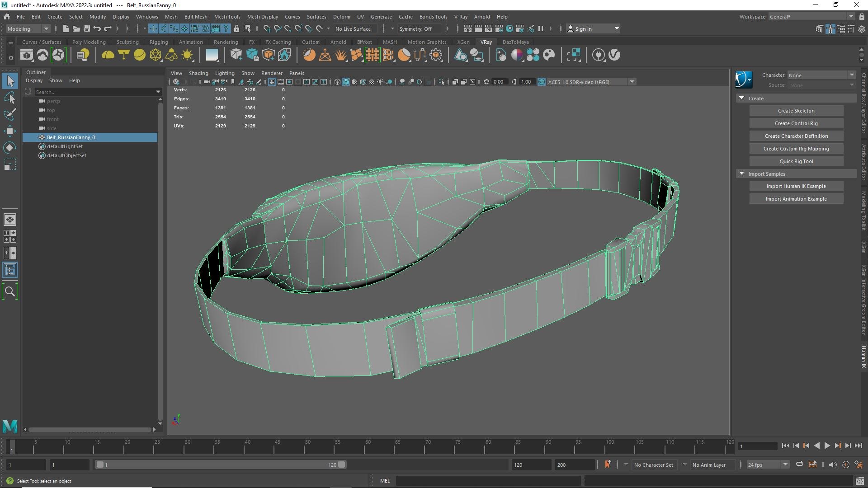Open the Mesh Tools menu
Screen dimensions: 868x488
pyautogui.click(x=227, y=17)
